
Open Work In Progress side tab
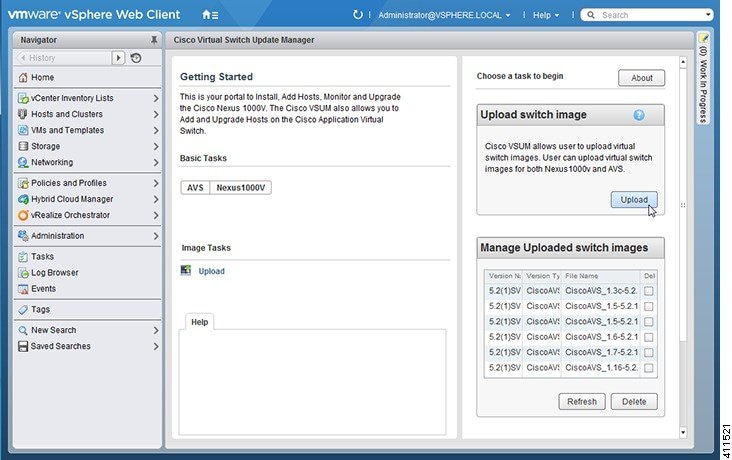704,78
